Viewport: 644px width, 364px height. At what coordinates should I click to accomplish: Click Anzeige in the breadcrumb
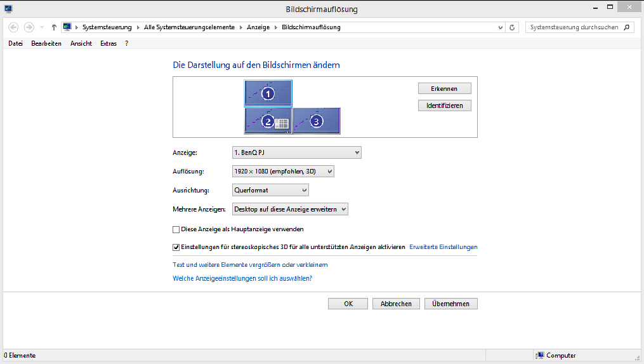click(258, 27)
